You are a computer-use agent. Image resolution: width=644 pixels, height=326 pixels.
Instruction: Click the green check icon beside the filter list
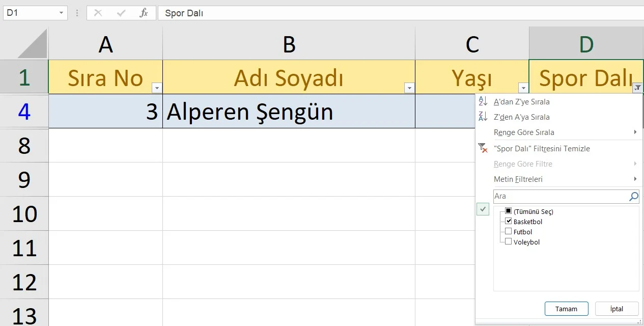tap(483, 209)
